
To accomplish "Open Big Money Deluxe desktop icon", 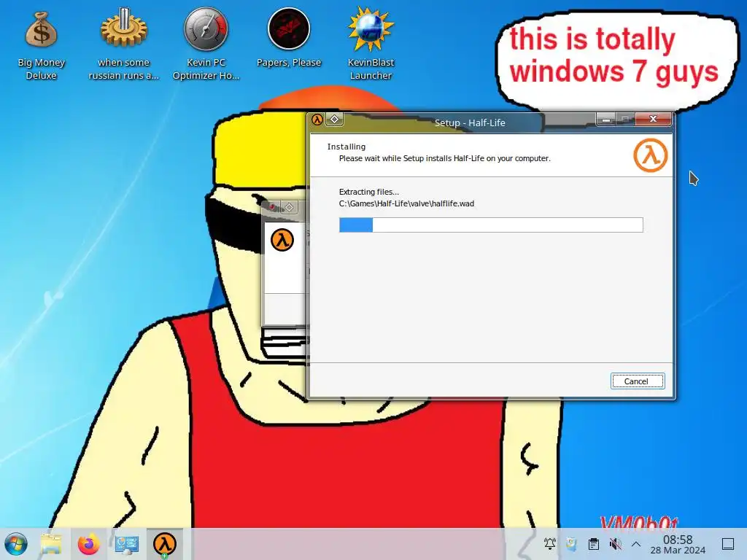I will pos(41,45).
